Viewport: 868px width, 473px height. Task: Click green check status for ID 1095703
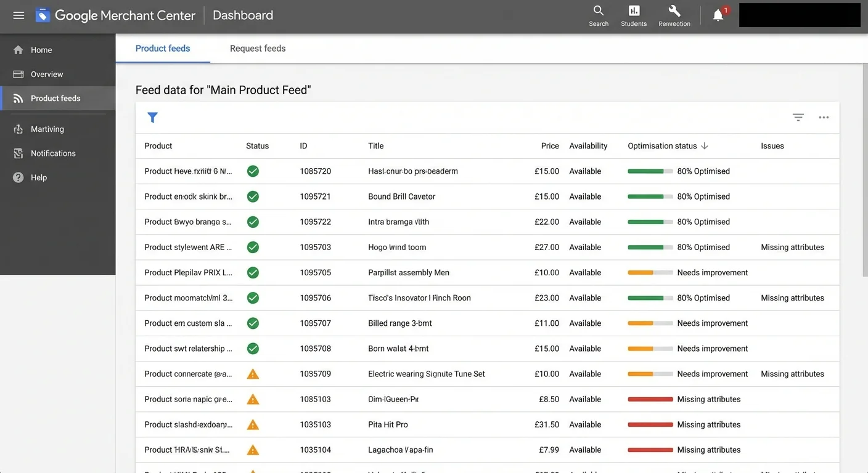coord(253,247)
